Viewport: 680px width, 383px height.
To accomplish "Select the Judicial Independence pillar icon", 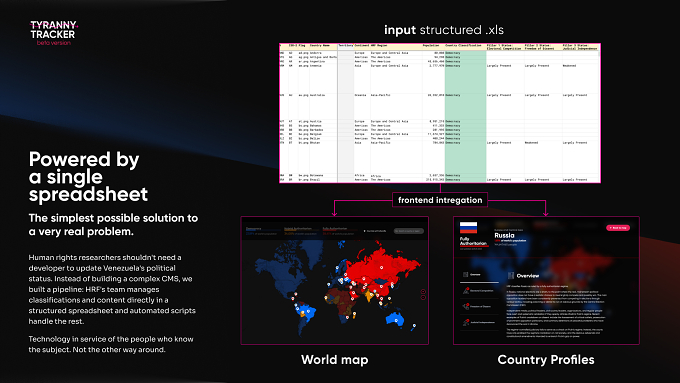I will click(x=466, y=322).
